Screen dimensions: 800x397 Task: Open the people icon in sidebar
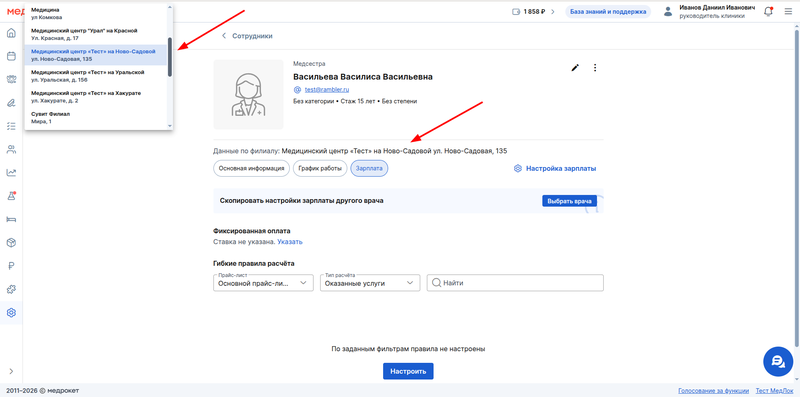(11, 149)
